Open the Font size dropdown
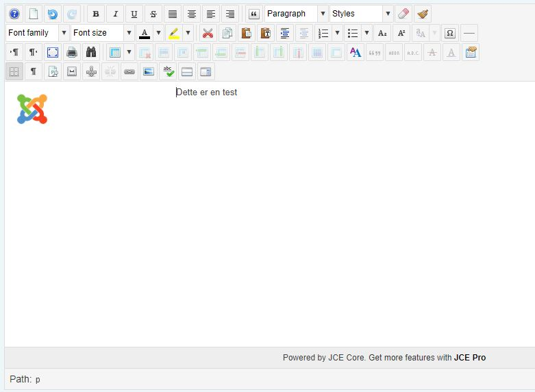 [102, 33]
